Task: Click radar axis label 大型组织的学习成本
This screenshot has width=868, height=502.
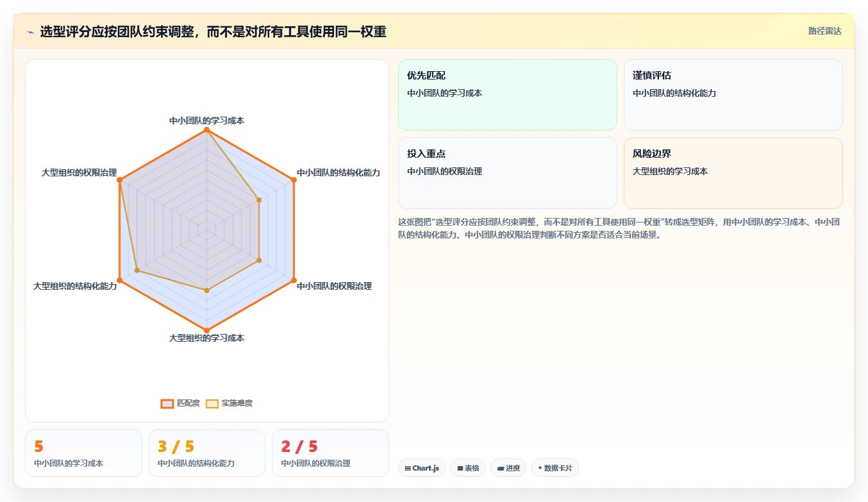Action: click(206, 338)
